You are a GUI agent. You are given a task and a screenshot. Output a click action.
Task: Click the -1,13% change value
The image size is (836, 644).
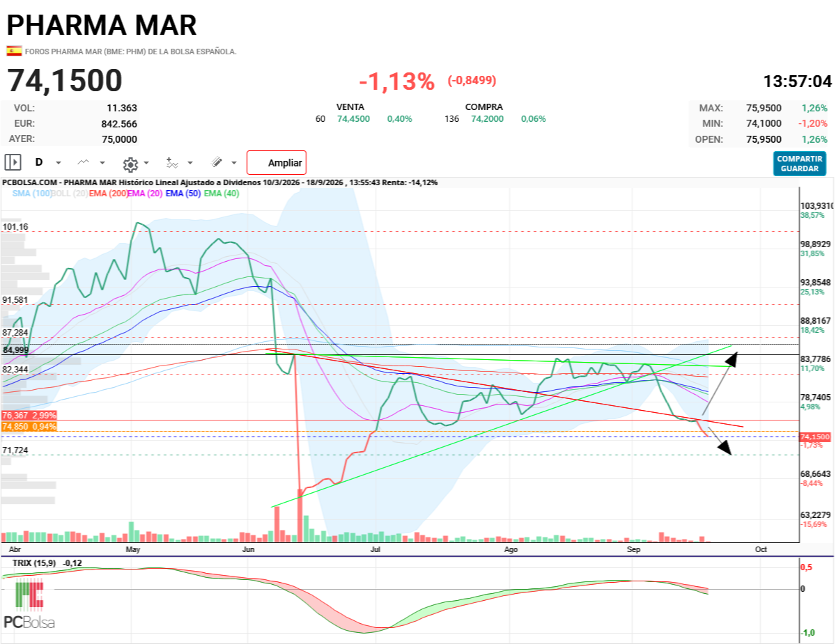(x=397, y=81)
